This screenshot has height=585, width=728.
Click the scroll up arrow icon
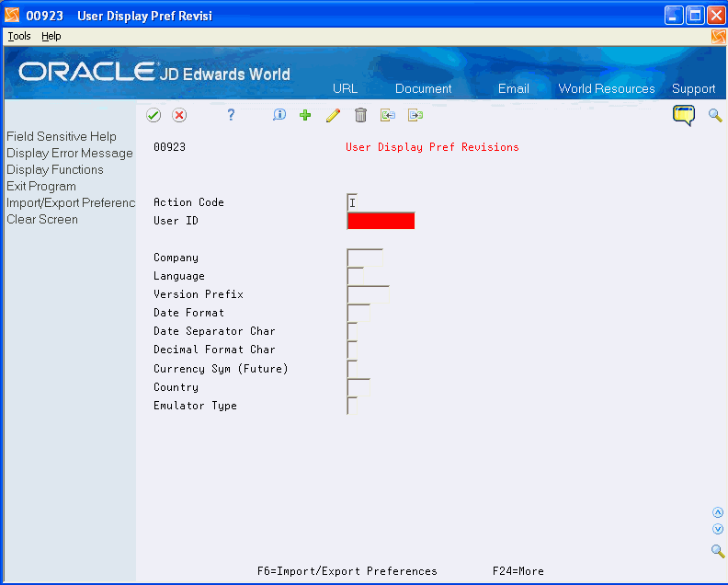coord(718,512)
